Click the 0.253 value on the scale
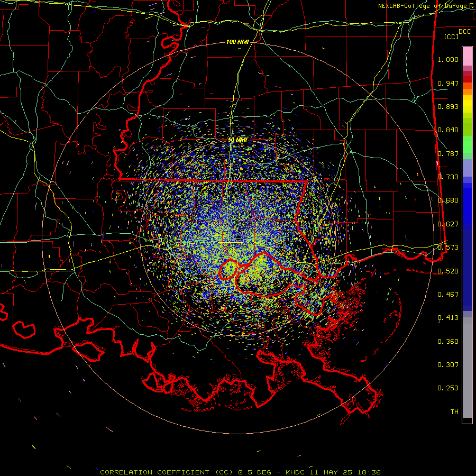476x476 pixels. (448, 388)
